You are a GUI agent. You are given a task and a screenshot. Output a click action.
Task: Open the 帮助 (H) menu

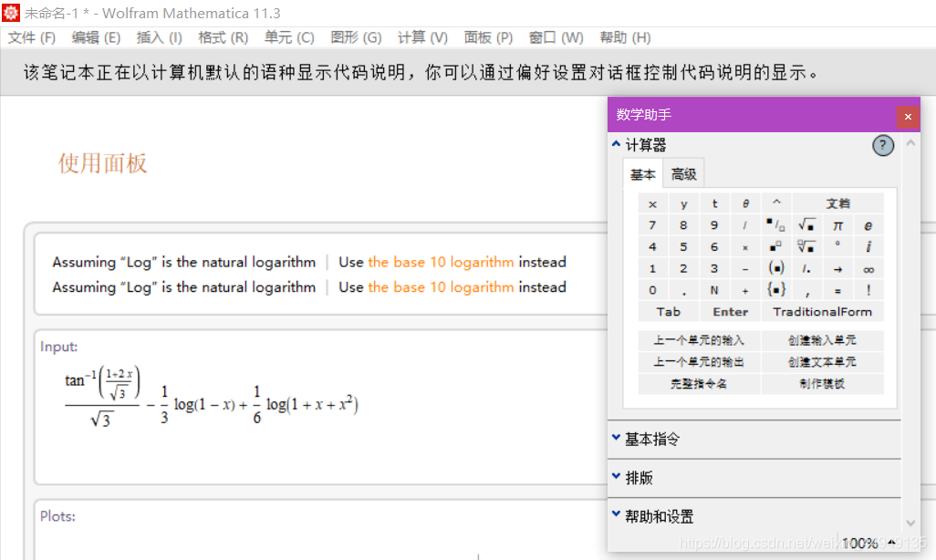coord(625,37)
